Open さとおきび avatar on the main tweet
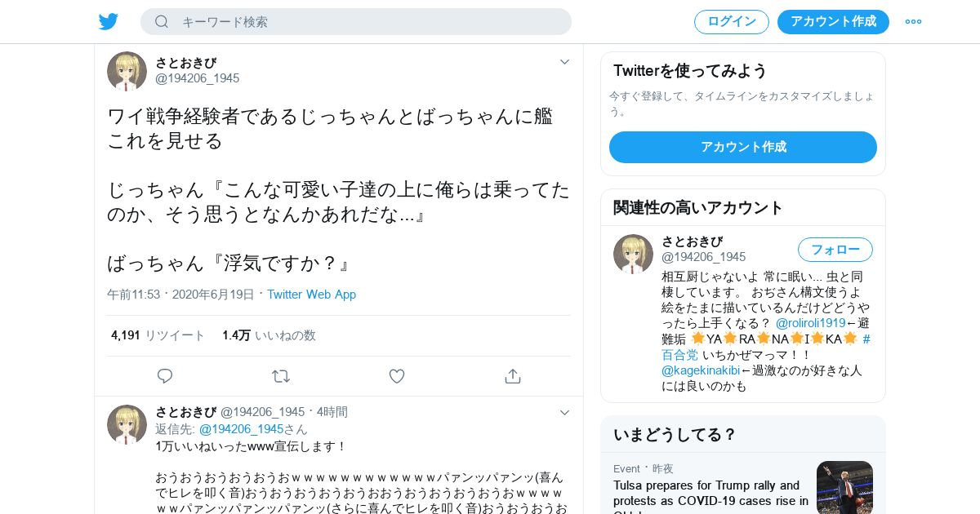The width and height of the screenshot is (980, 514). pos(127,71)
